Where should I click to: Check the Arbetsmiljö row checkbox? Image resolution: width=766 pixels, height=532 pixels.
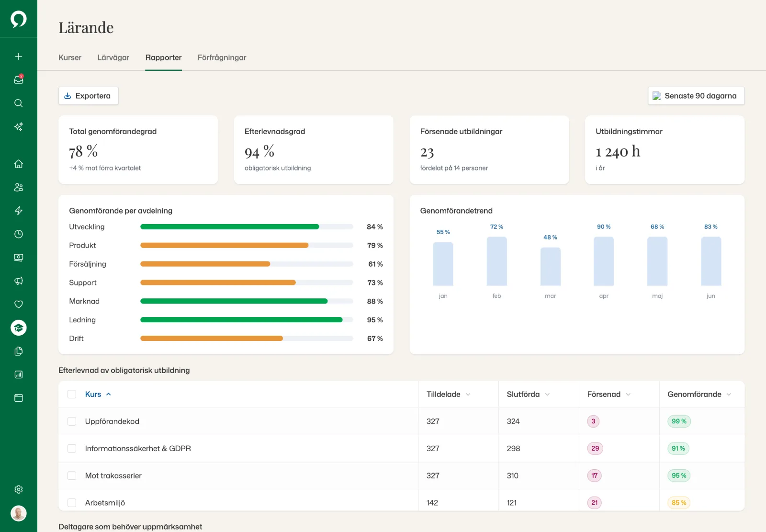[x=72, y=503]
